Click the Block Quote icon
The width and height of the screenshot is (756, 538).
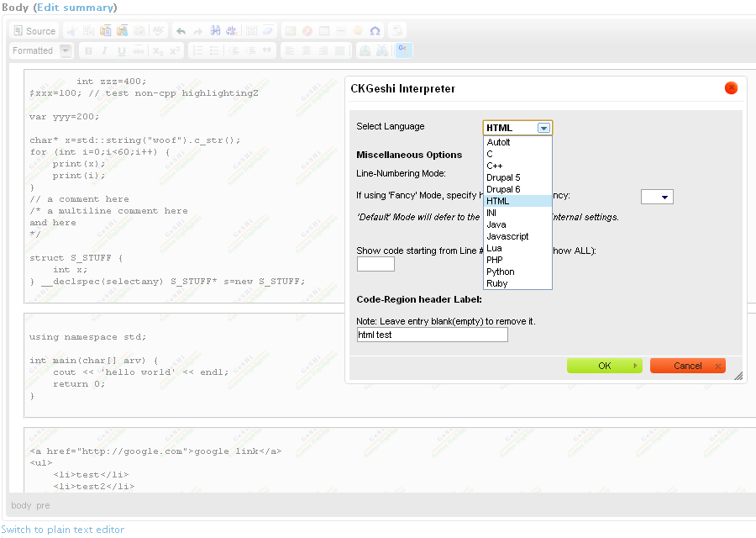[267, 51]
